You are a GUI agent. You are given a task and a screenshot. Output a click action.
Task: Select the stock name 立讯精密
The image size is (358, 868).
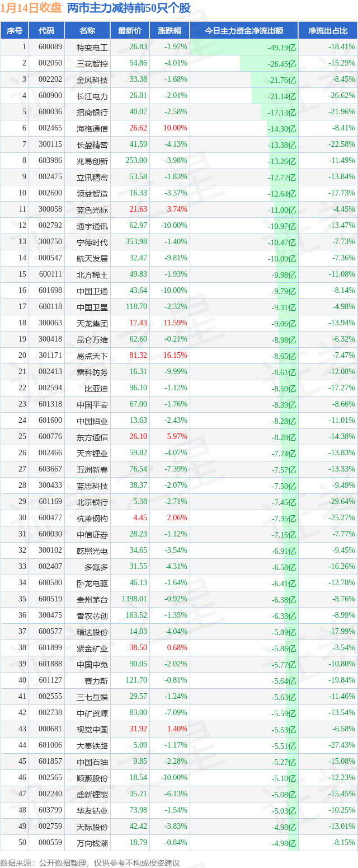pos(92,178)
